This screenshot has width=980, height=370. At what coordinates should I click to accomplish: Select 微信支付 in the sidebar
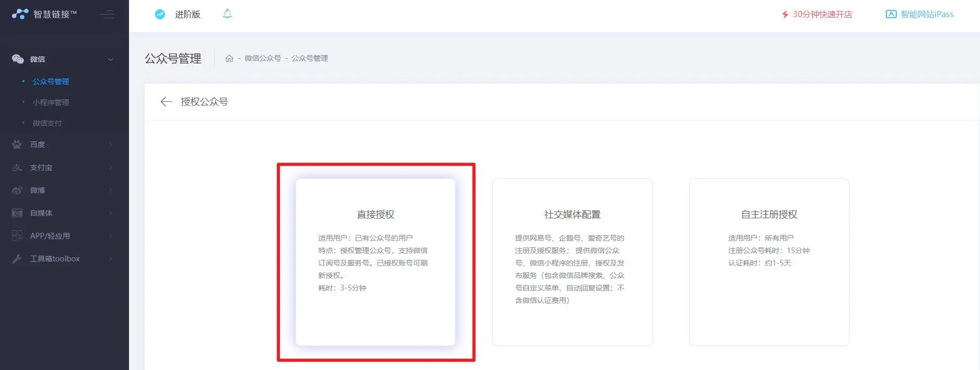click(47, 123)
